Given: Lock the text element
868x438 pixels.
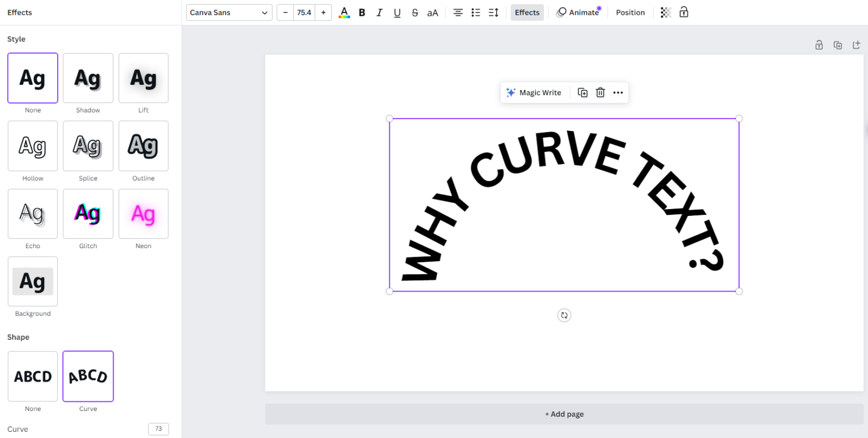Looking at the screenshot, I should pos(684,12).
